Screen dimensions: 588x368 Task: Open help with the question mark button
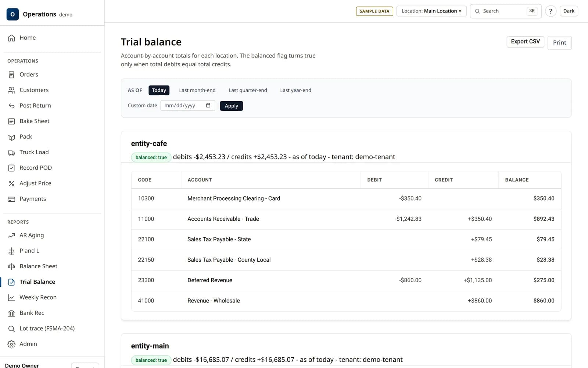point(551,11)
